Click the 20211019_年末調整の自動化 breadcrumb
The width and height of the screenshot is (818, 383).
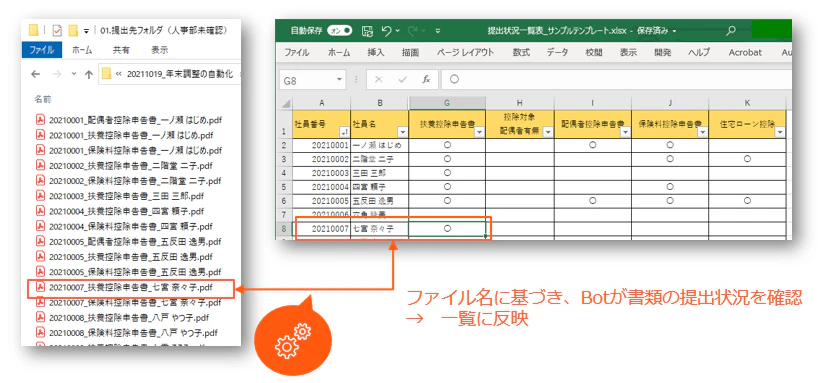pos(180,74)
